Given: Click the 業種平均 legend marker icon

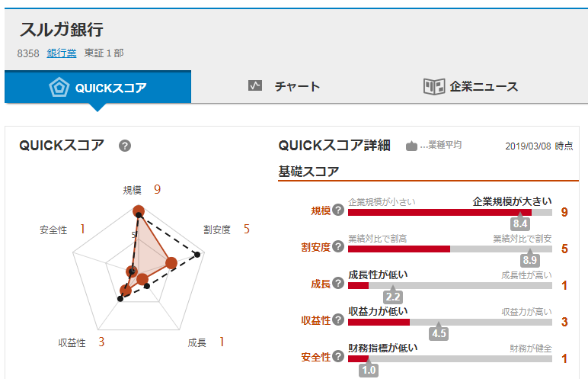Looking at the screenshot, I should click(411, 146).
